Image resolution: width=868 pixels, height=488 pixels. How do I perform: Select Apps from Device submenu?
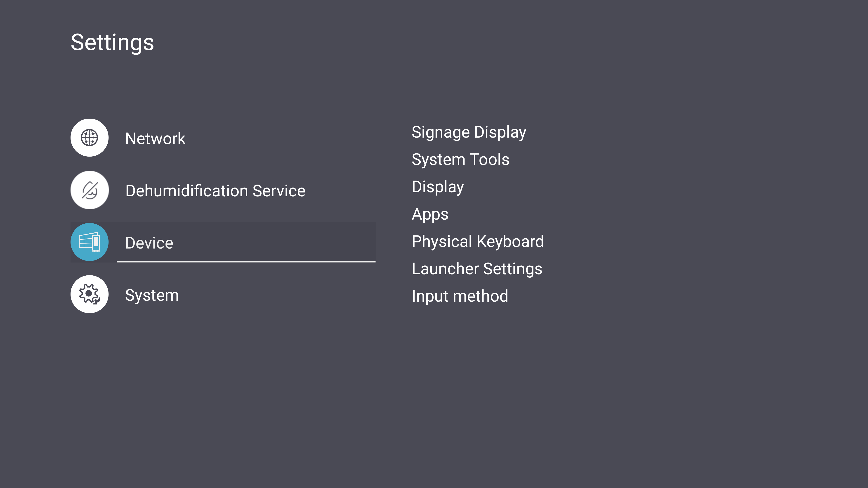[x=429, y=213]
